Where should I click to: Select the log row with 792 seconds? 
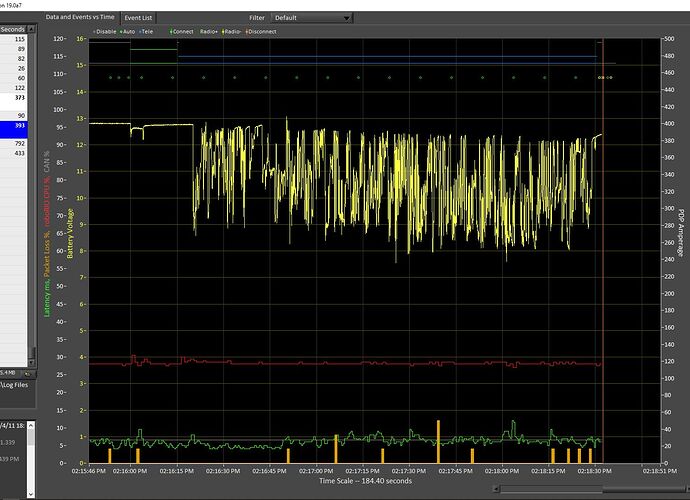(x=13, y=143)
